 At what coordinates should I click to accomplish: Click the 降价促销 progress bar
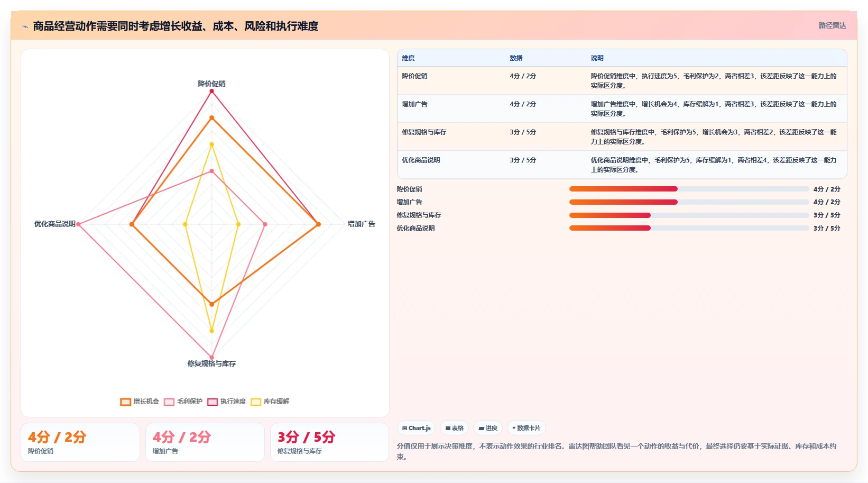pyautogui.click(x=689, y=189)
